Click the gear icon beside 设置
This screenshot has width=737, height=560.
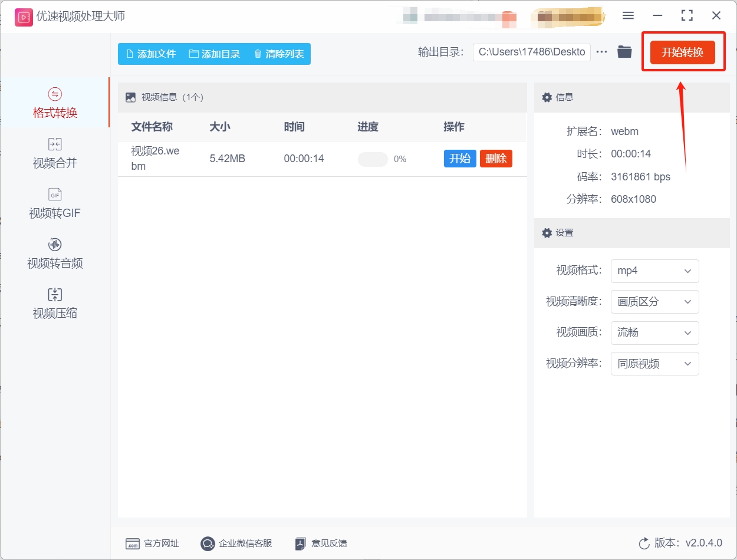tap(547, 233)
